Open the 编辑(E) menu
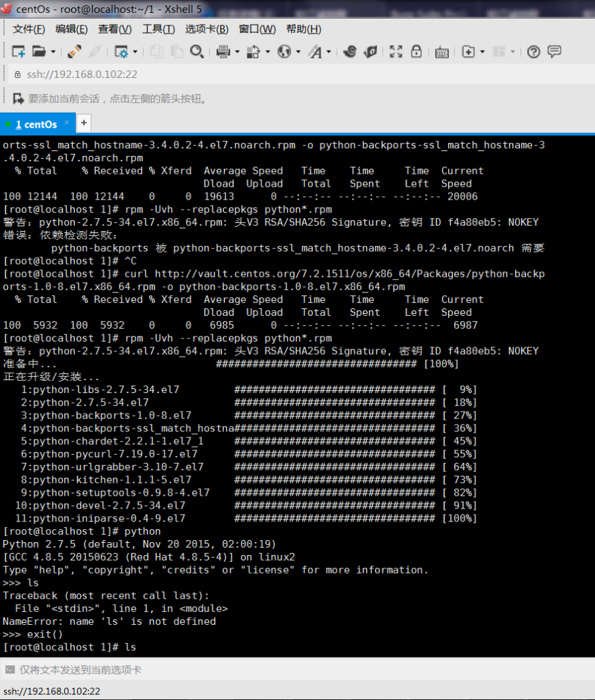Viewport: 595px width, 700px height. [71, 29]
